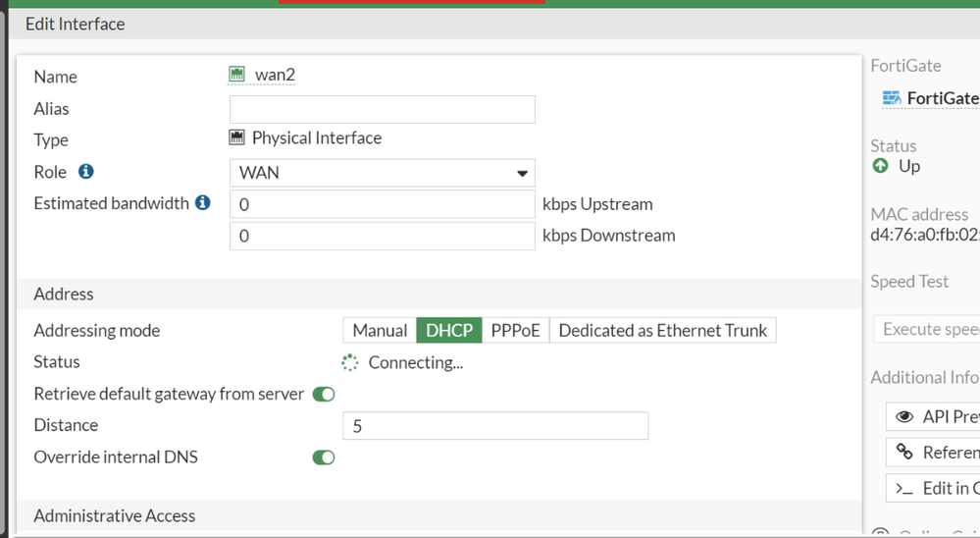Toggle Override internal DNS switch
Image resolution: width=980 pixels, height=538 pixels.
(324, 457)
